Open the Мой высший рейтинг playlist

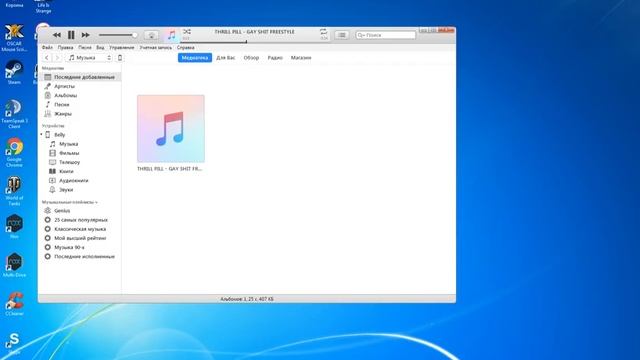[80, 238]
